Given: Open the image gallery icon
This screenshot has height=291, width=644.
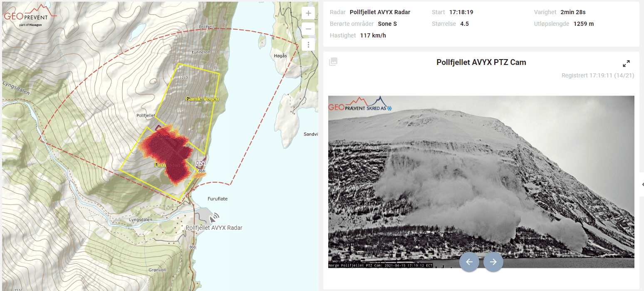Looking at the screenshot, I should (x=333, y=62).
